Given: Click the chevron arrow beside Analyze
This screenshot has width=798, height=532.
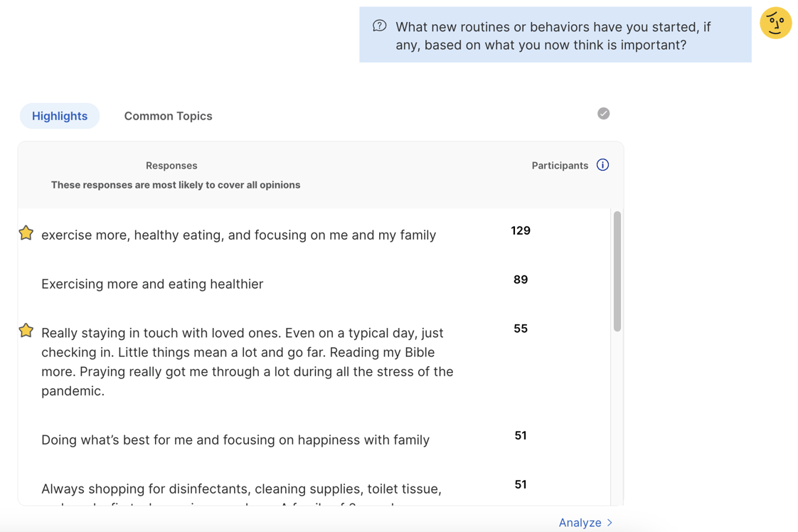Looking at the screenshot, I should point(610,523).
